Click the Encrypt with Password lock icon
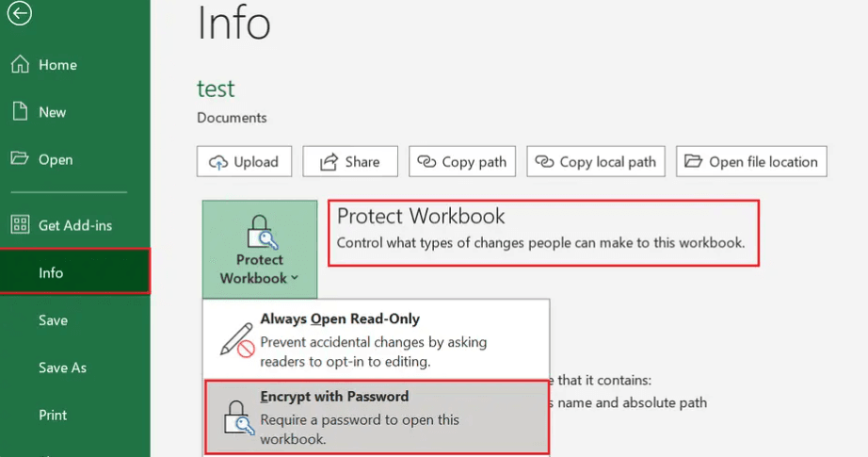The width and height of the screenshot is (868, 457). click(237, 415)
